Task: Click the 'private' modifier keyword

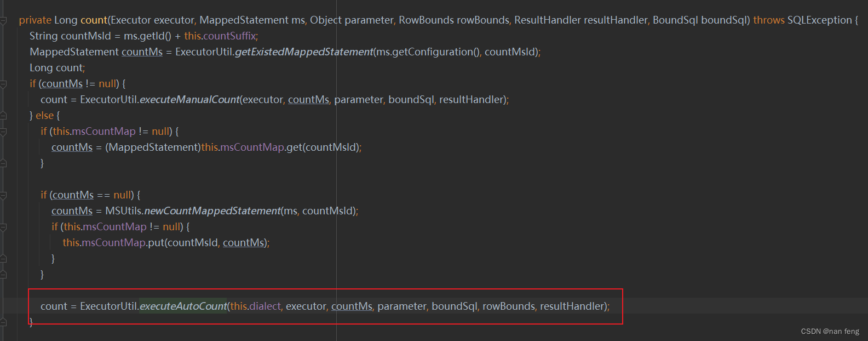Action: tap(35, 20)
